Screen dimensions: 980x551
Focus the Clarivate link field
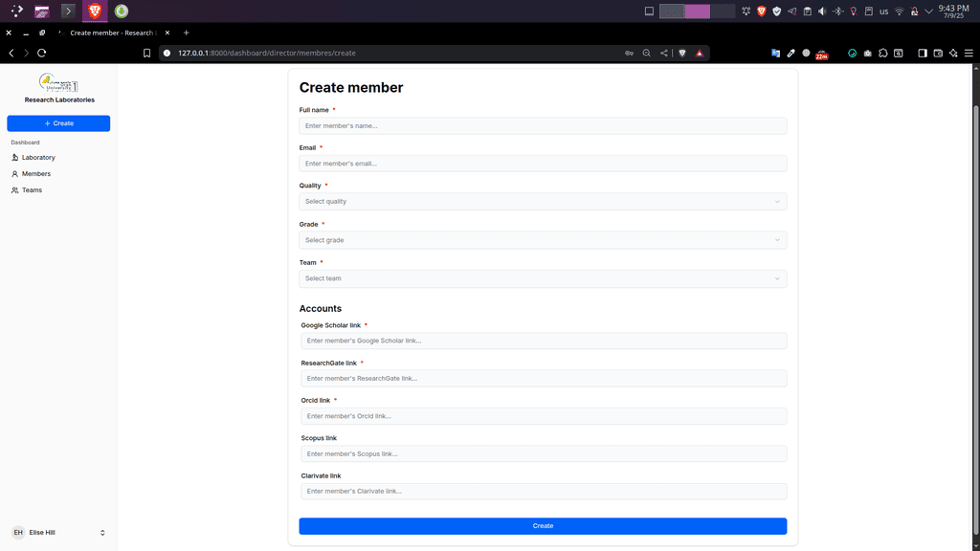click(544, 491)
